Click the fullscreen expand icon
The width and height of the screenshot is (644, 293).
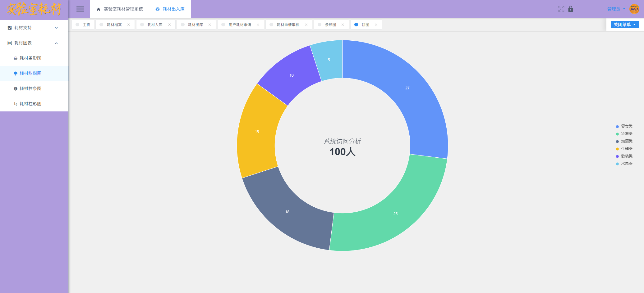(x=561, y=9)
